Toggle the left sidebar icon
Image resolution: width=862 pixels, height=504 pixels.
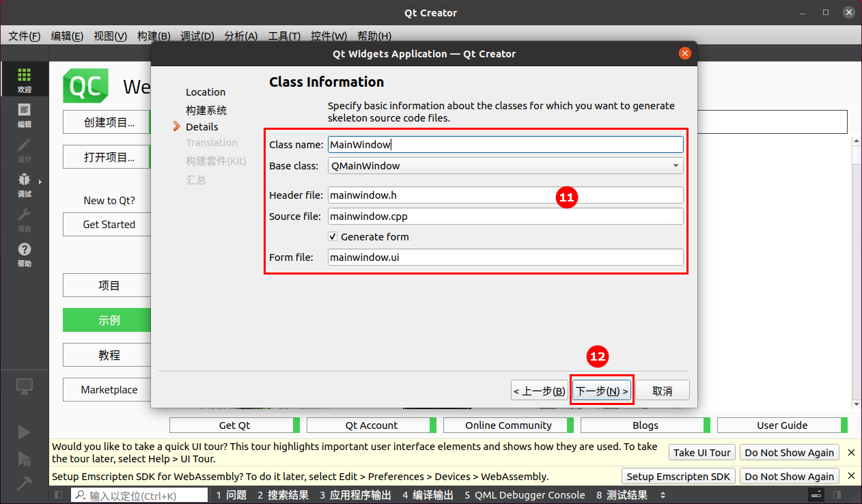coord(59,495)
